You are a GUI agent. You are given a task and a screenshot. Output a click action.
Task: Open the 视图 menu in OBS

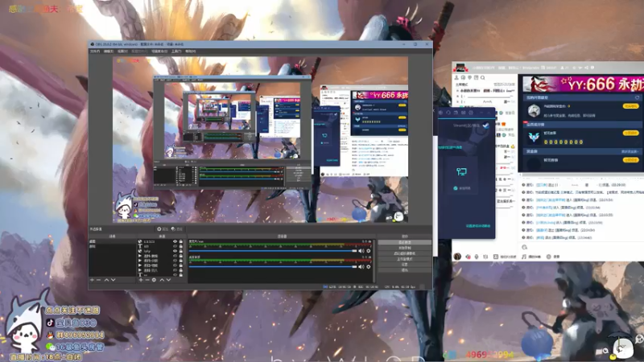coord(122,51)
